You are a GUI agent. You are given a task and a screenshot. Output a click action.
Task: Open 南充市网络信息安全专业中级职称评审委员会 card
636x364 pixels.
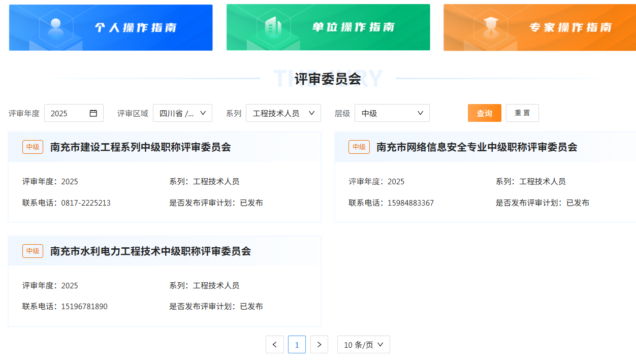[x=476, y=147]
